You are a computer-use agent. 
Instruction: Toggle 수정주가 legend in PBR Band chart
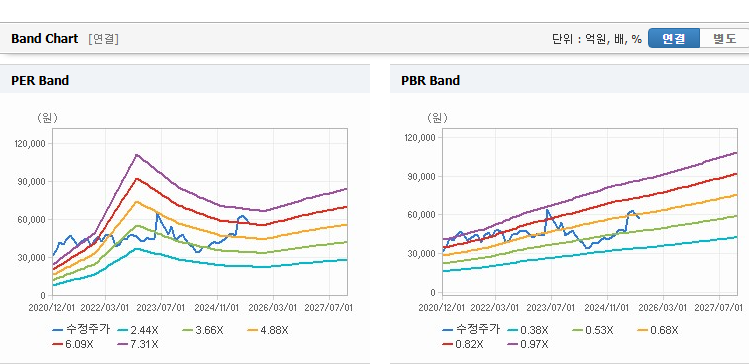[471, 330]
